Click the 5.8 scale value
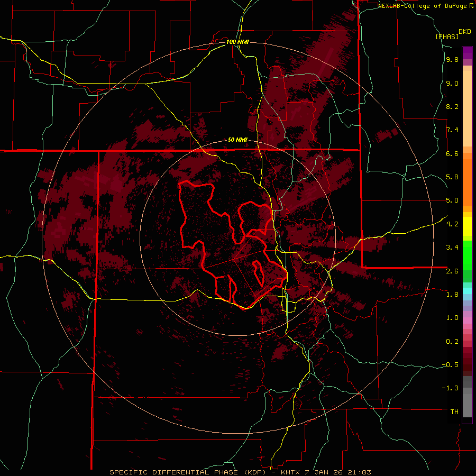Screen dimensions: 476x476 pos(452,177)
